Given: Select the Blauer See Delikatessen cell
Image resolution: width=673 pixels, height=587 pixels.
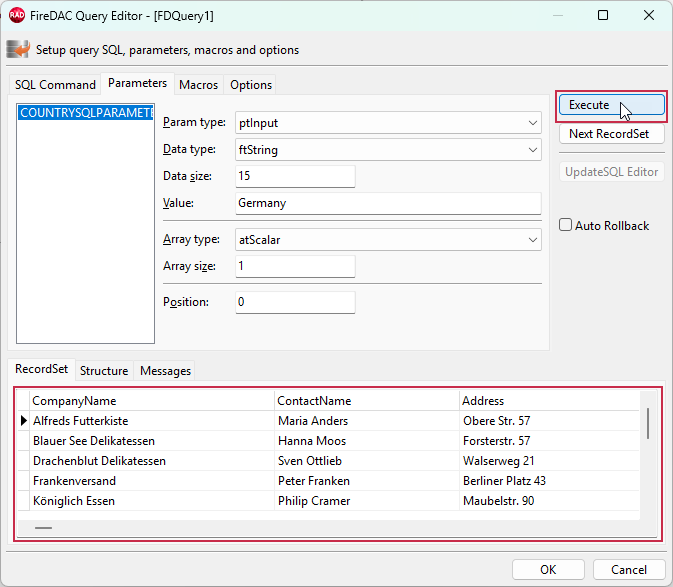Looking at the screenshot, I should [x=152, y=441].
